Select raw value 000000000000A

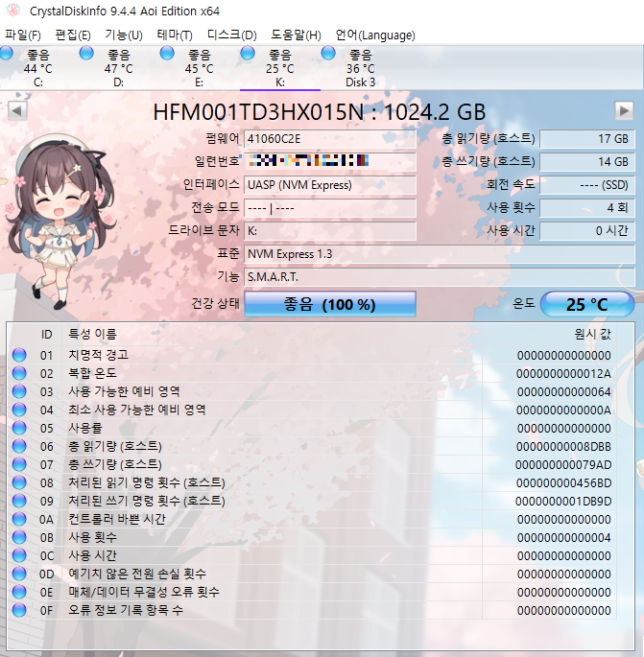[563, 410]
